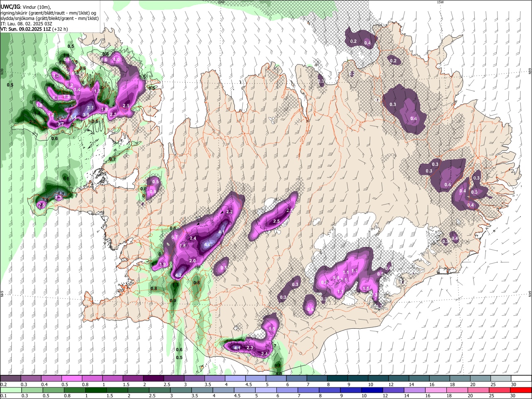Click the 'VT: Sun. 09.02.2025 11Z' valid time
The height and width of the screenshot is (399, 532).
coord(26,29)
